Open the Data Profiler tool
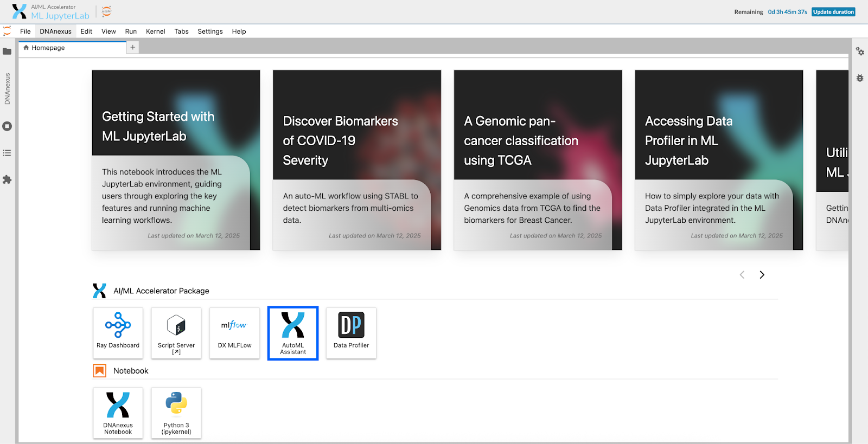868x444 pixels. [x=351, y=332]
